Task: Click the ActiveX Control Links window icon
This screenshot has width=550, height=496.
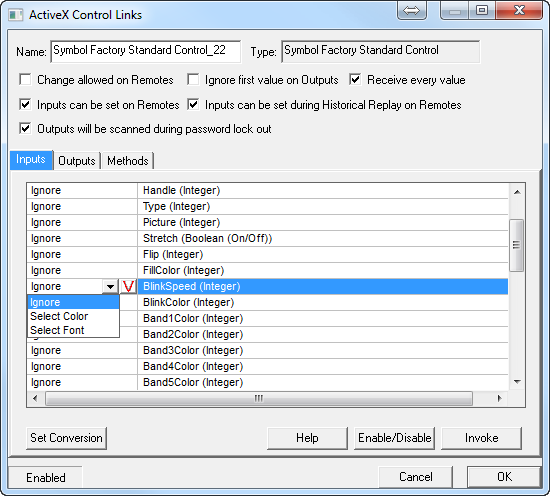Action: click(15, 15)
